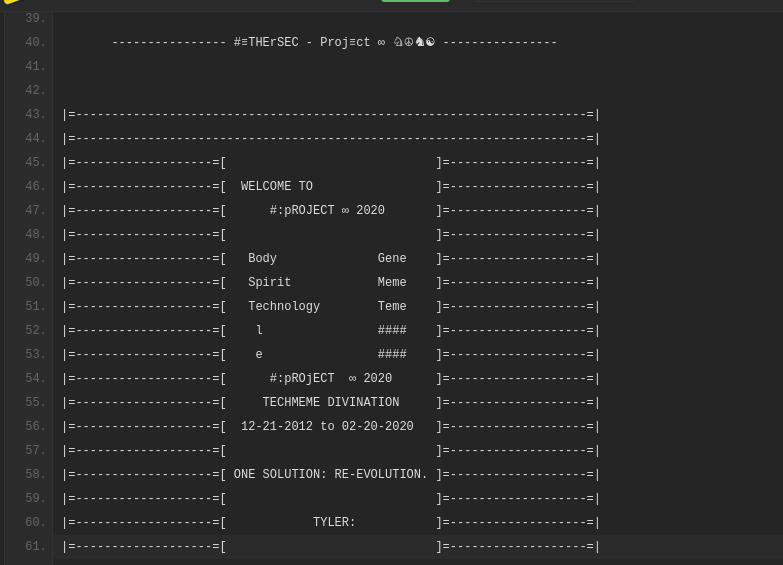Click line number 61
Screen dimensions: 783x565
point(35,546)
